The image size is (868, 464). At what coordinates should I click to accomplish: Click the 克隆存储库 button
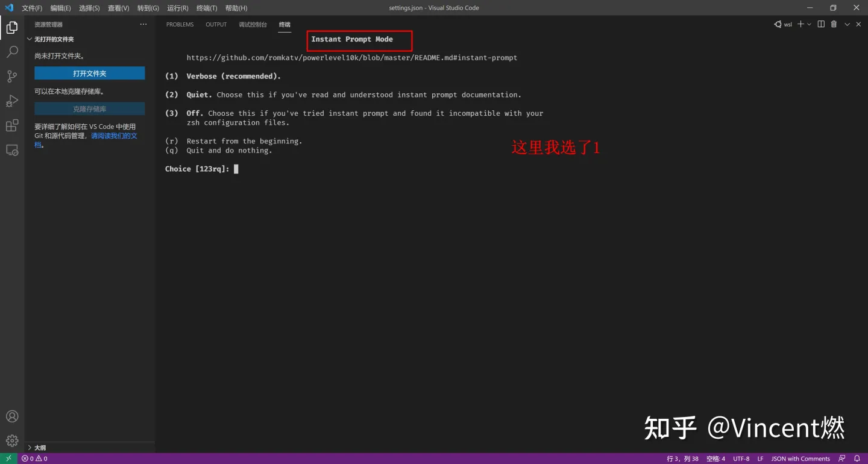click(90, 109)
